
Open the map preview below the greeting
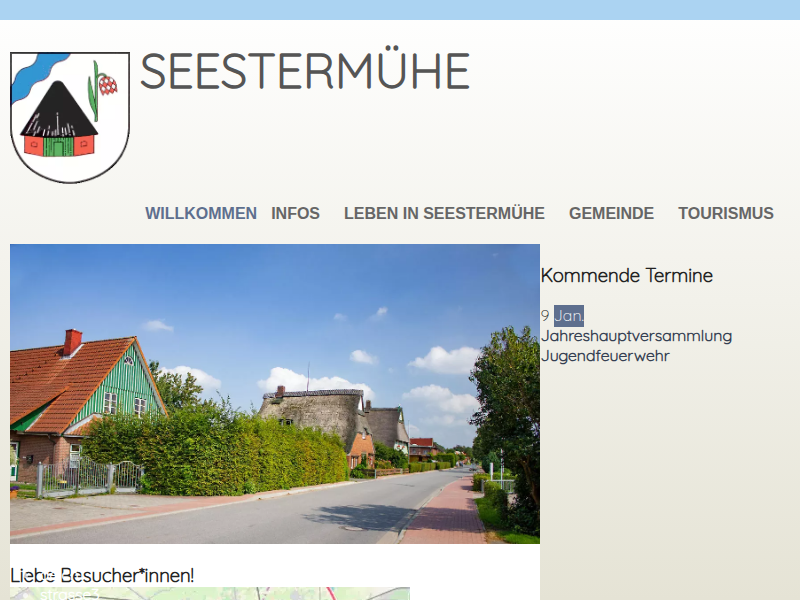(210, 593)
